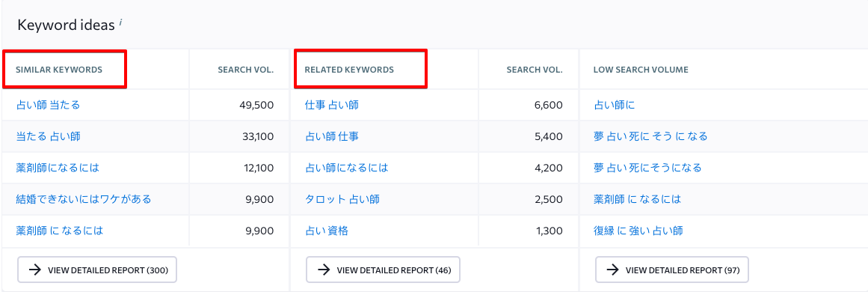View detailed report for related keywords (46)
Image resolution: width=868 pixels, height=292 pixels.
383,270
